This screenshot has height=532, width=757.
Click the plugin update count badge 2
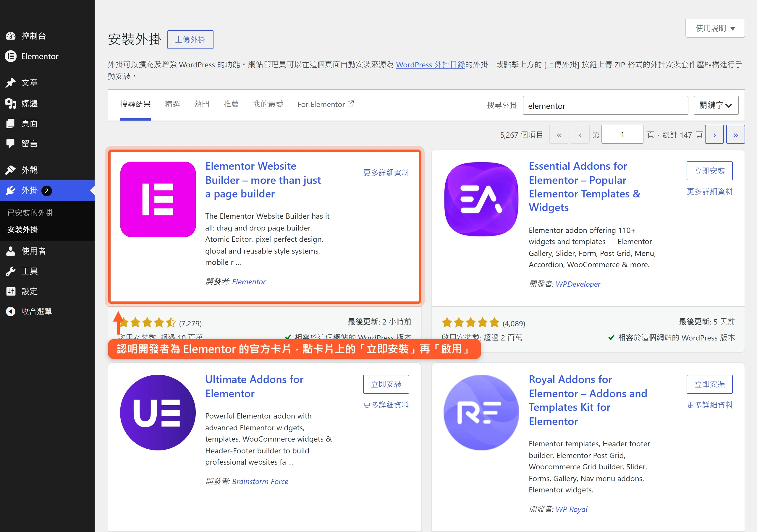tap(46, 191)
